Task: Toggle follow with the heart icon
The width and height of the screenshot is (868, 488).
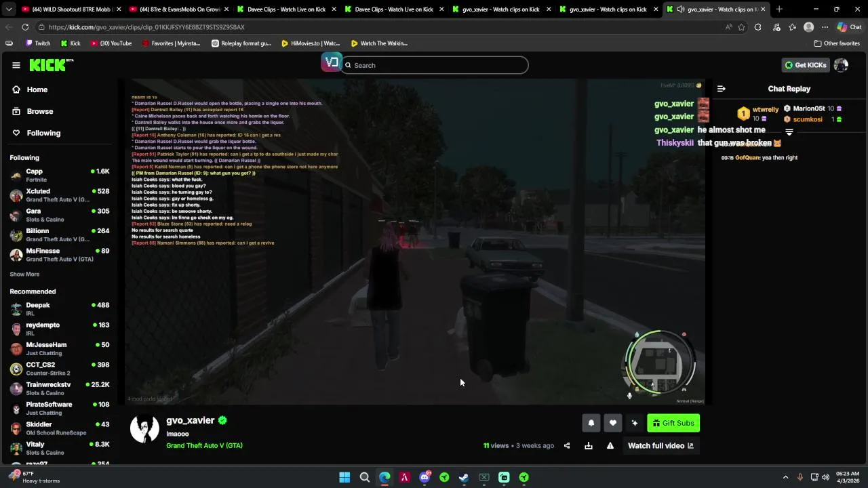Action: (612, 423)
